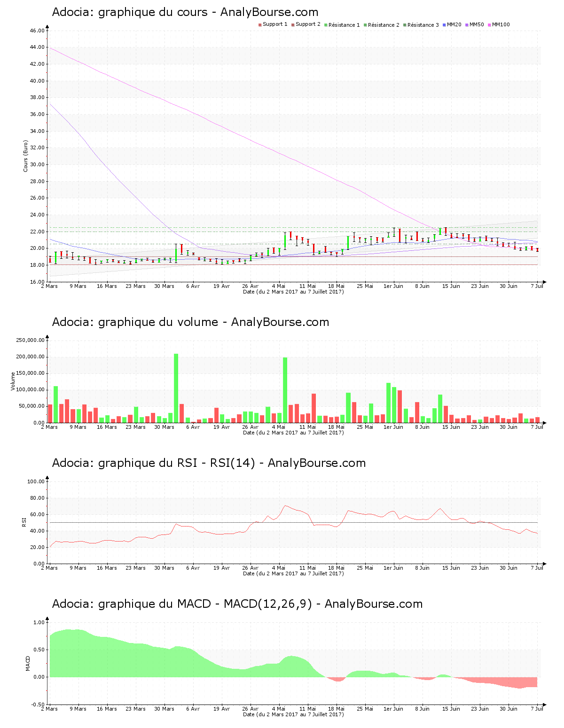Click the 'graphique du MACD - MACD(12,26,9)' title
This screenshot has height=728, width=564.
coord(205,604)
